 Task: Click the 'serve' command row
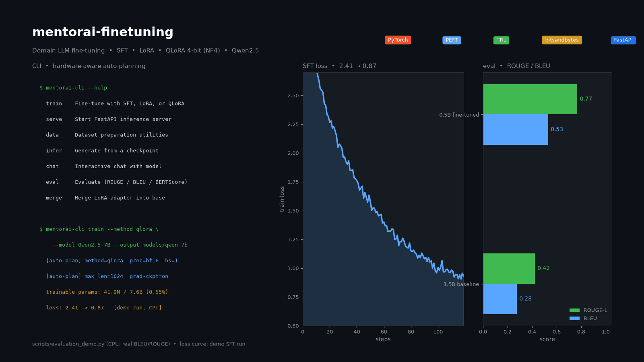click(x=109, y=119)
